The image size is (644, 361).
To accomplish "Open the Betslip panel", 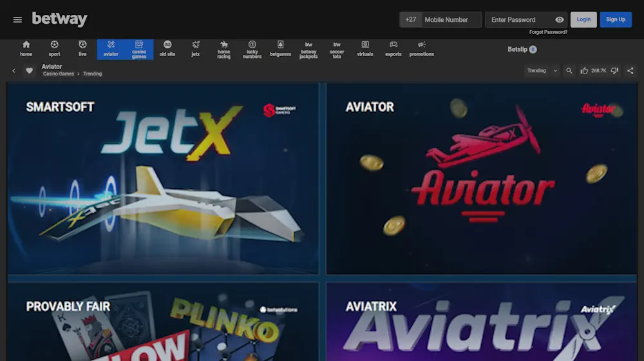I will point(522,50).
